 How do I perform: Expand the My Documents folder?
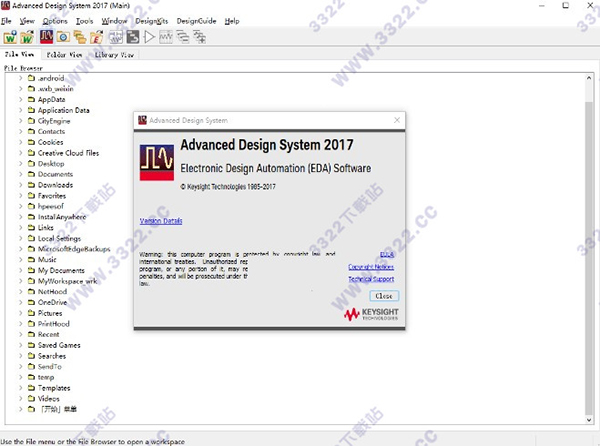(x=21, y=270)
